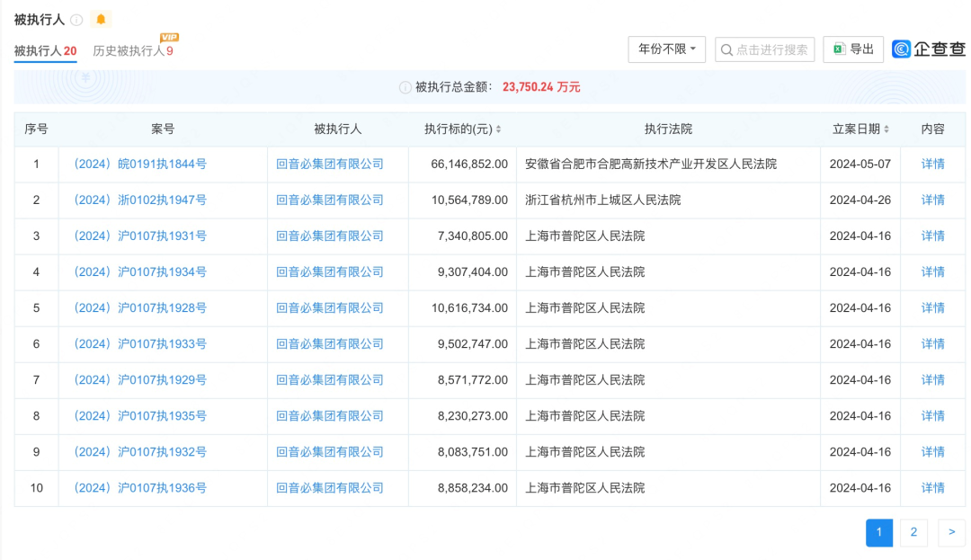
Task: Click the 企查查 logo icon
Action: click(902, 49)
